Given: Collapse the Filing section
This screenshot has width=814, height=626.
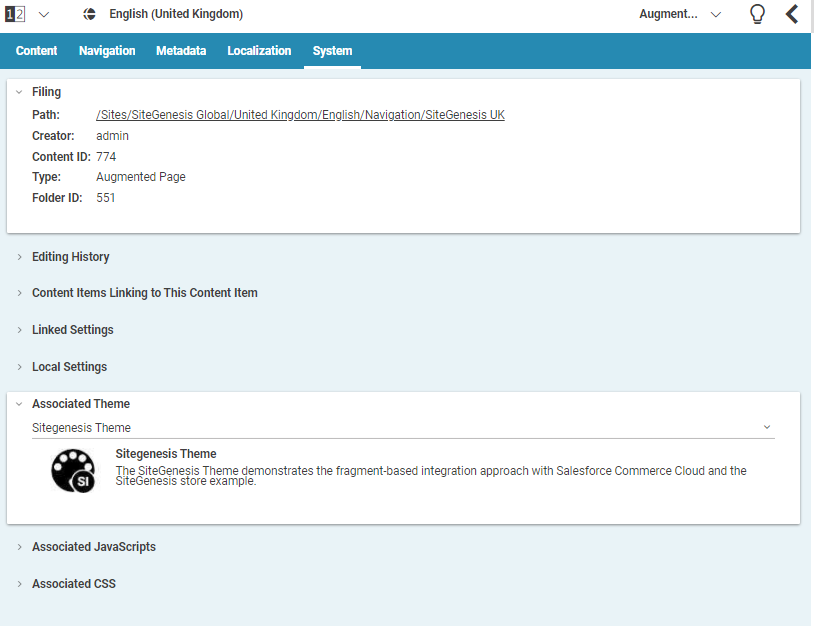Looking at the screenshot, I should (x=19, y=92).
